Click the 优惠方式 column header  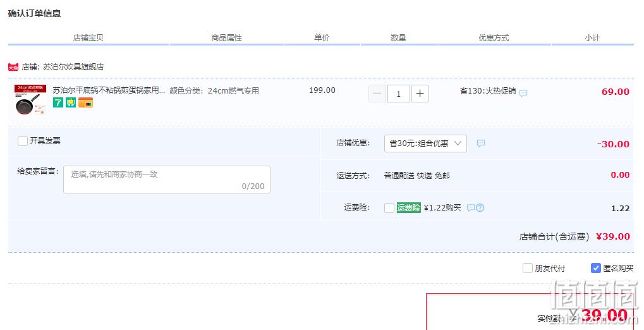click(494, 38)
